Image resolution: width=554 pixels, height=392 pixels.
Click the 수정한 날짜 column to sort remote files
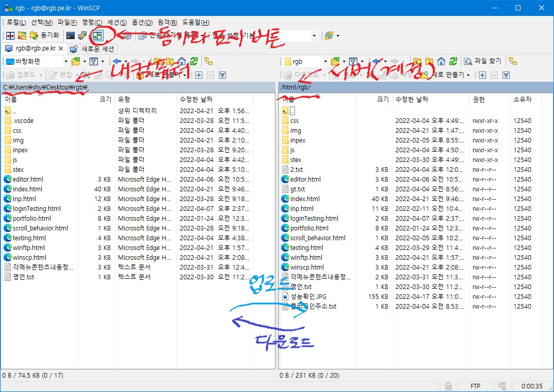pyautogui.click(x=412, y=101)
